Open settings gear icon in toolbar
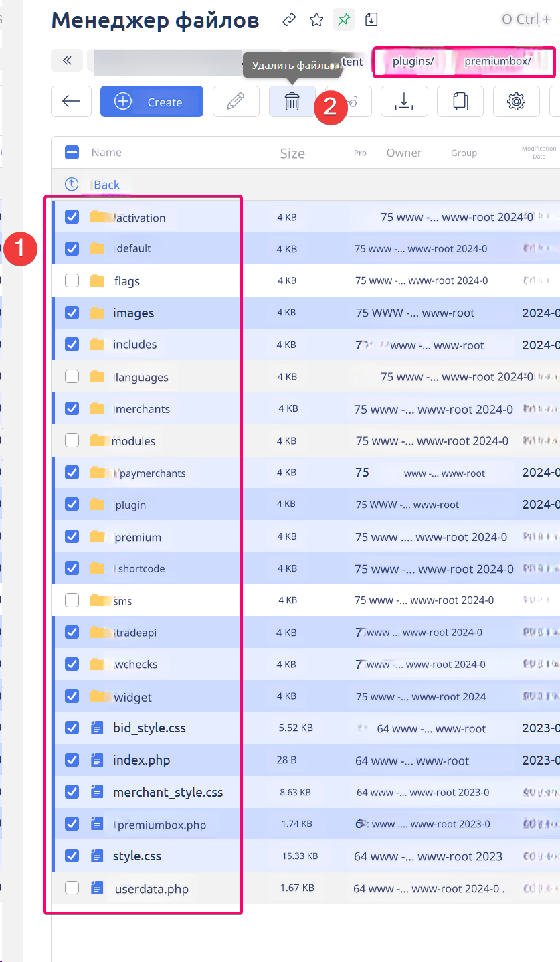The width and height of the screenshot is (560, 962). coord(516,102)
